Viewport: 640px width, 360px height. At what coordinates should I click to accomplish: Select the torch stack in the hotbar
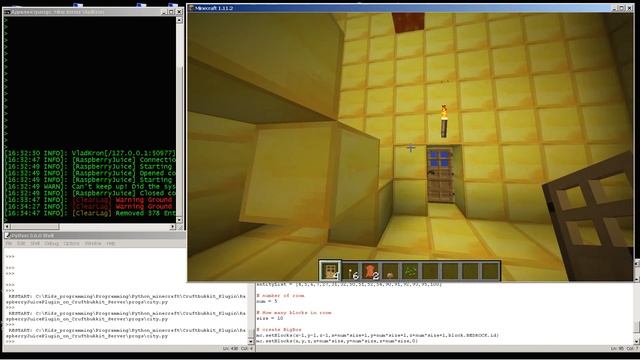point(350,271)
